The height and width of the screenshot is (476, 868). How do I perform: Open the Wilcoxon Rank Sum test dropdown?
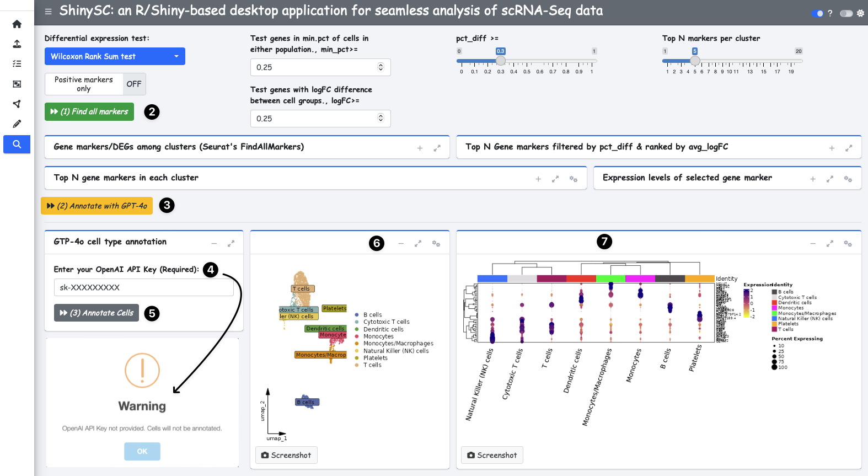115,56
